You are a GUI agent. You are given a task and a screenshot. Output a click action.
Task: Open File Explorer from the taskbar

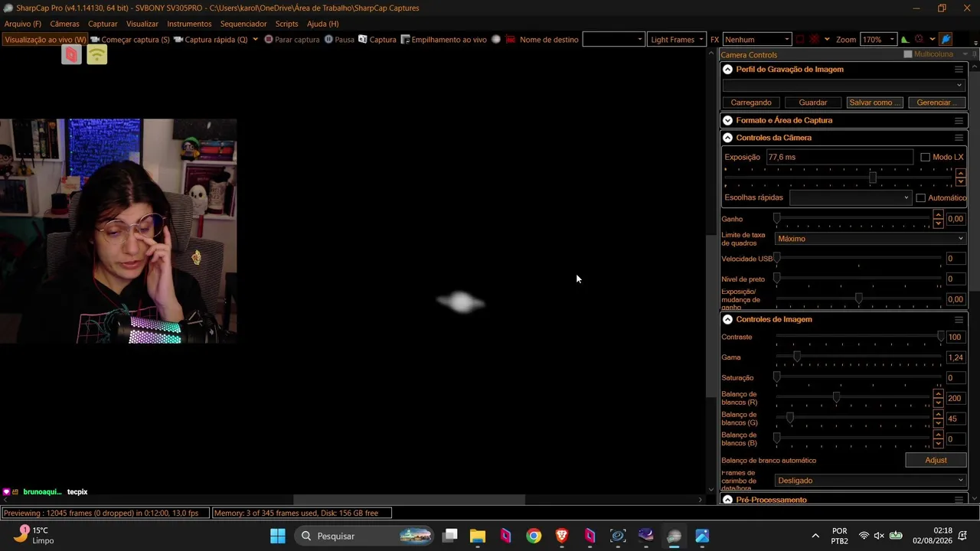(x=477, y=536)
